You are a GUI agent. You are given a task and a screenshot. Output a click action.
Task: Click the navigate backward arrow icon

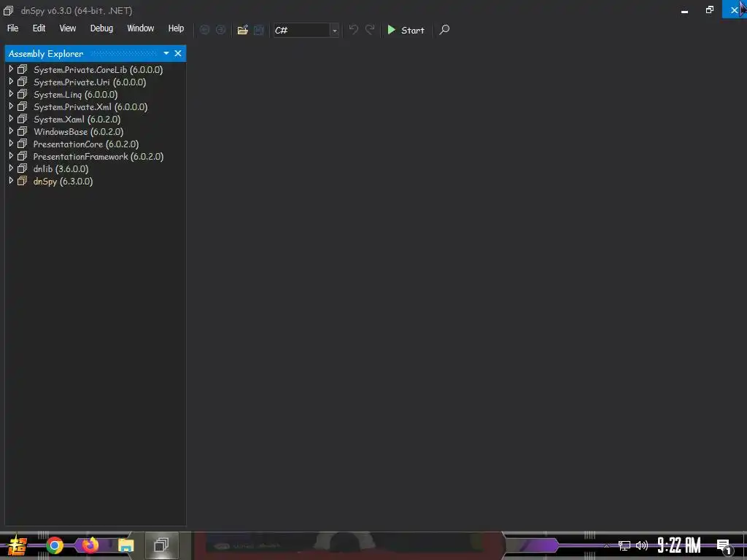[x=204, y=30]
